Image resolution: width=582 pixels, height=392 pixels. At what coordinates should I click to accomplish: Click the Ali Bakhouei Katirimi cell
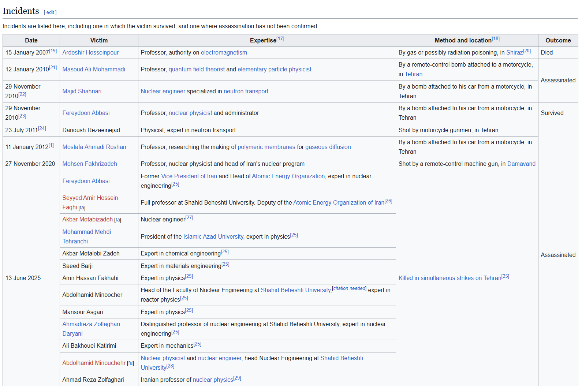point(99,346)
